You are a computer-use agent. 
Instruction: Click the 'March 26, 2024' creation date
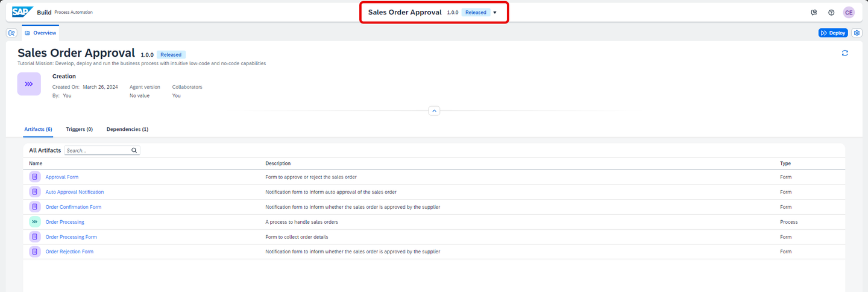100,87
